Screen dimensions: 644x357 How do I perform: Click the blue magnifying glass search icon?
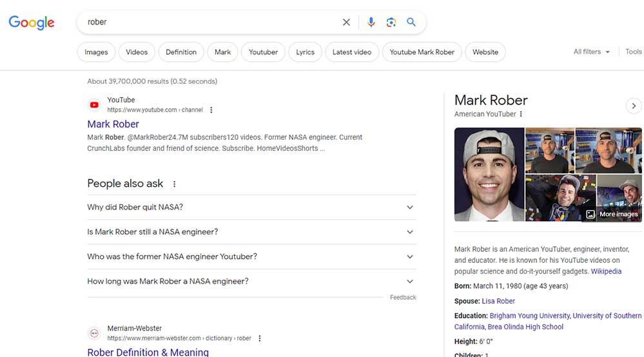click(411, 22)
